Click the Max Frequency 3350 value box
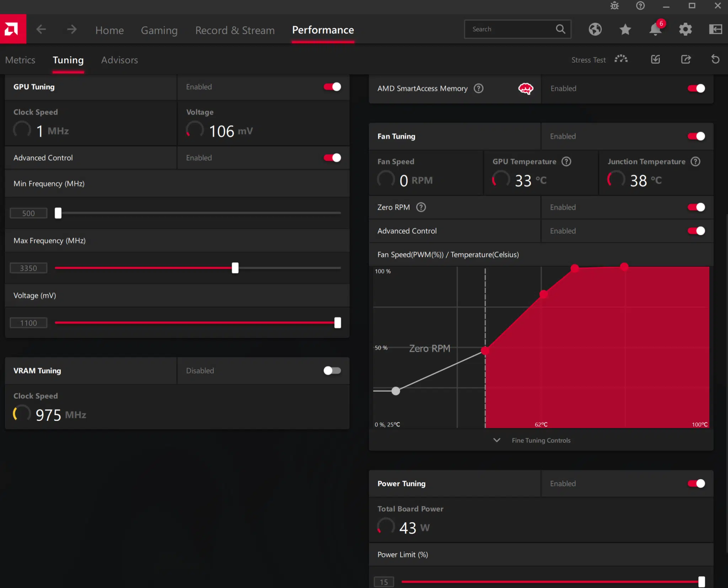This screenshot has height=588, width=728. pos(28,268)
